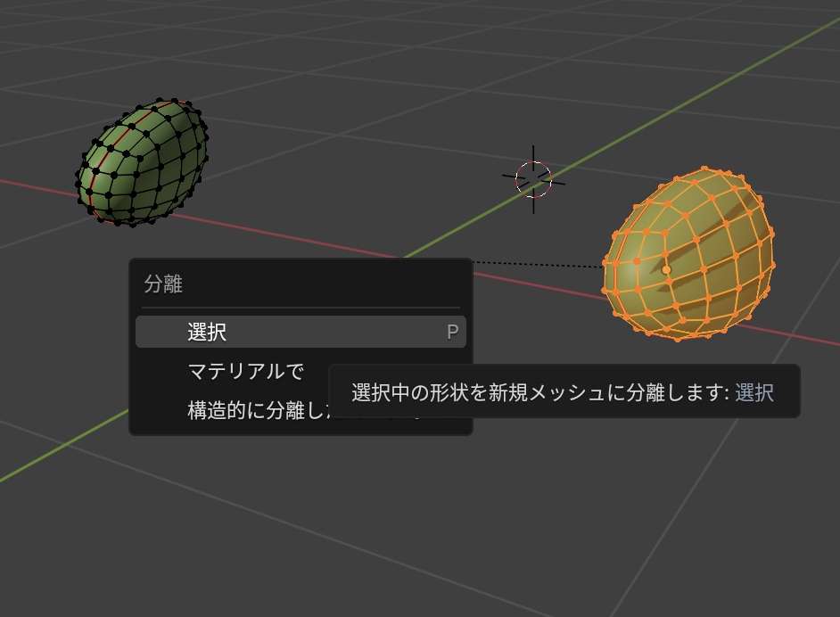Click the 3D cursor crosshair
The height and width of the screenshot is (617, 840).
[533, 179]
